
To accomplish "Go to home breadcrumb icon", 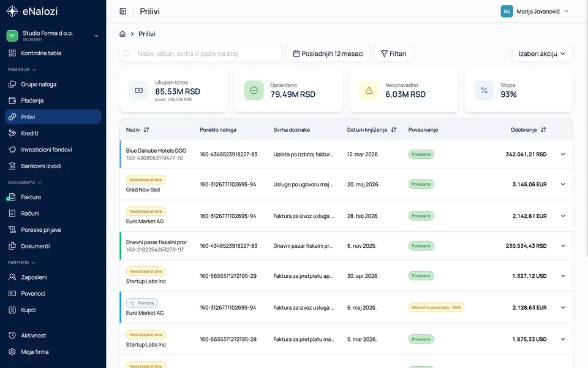I will pos(123,34).
